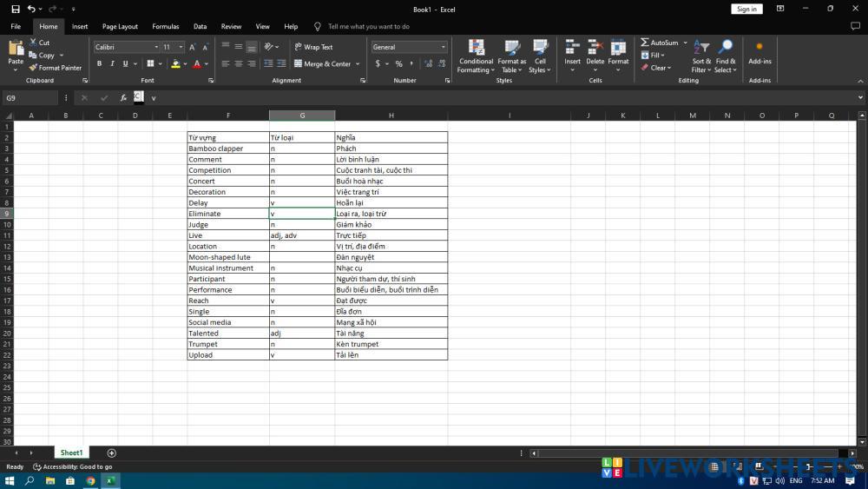Click the Increase Font Size icon
This screenshot has height=489, width=868.
[193, 47]
